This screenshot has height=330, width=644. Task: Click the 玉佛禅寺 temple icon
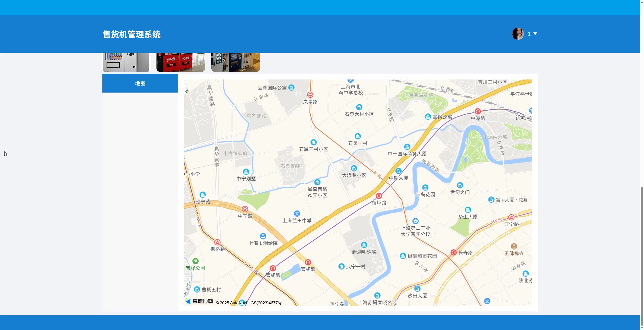514,246
